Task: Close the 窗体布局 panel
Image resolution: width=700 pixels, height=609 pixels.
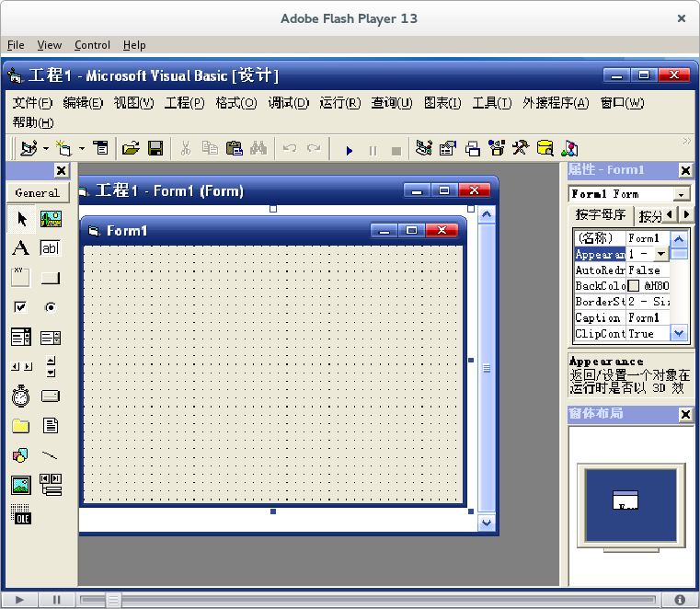Action: 685,414
